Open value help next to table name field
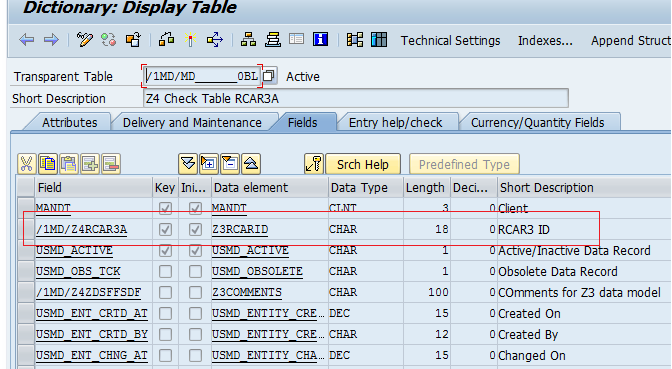The height and width of the screenshot is (369, 672). (269, 76)
